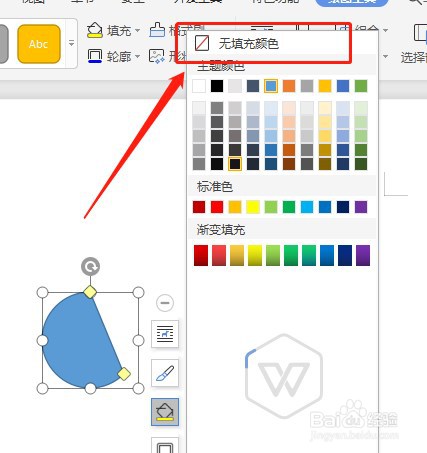Choose bright red in standard colors
Viewport: 427px width, 453px height.
pyautogui.click(x=217, y=207)
